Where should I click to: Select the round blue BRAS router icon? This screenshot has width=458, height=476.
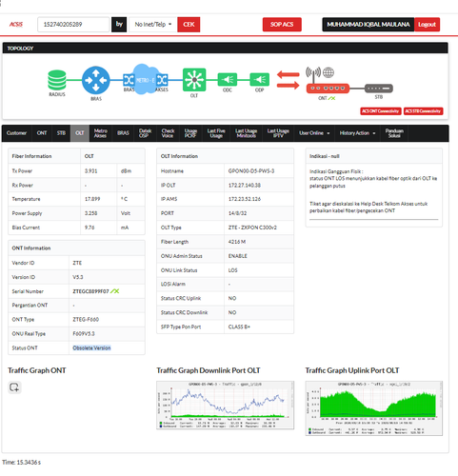(96, 80)
